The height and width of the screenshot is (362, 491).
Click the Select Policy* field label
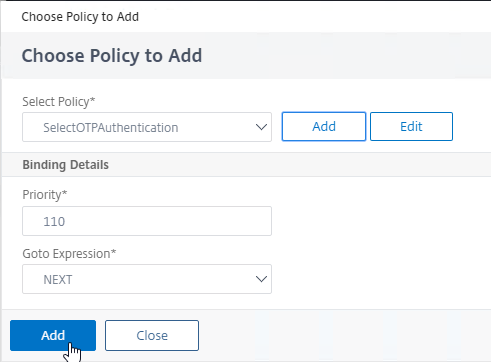tap(59, 102)
